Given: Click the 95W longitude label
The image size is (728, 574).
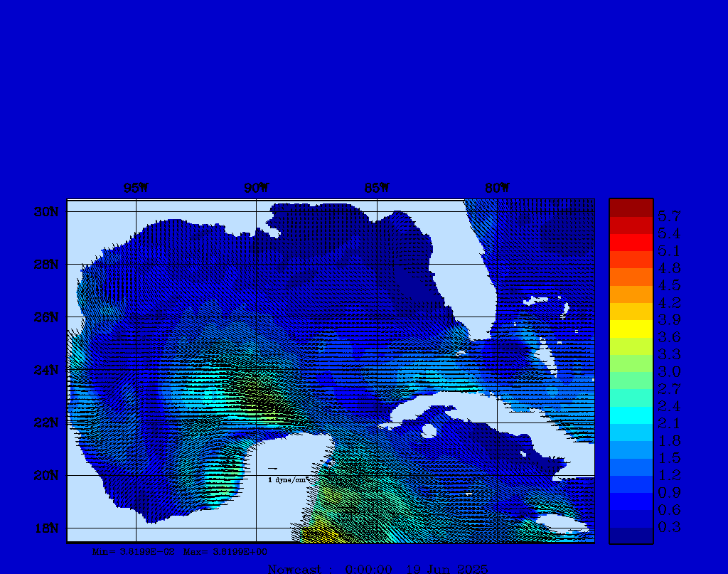Looking at the screenshot, I should coord(136,188).
